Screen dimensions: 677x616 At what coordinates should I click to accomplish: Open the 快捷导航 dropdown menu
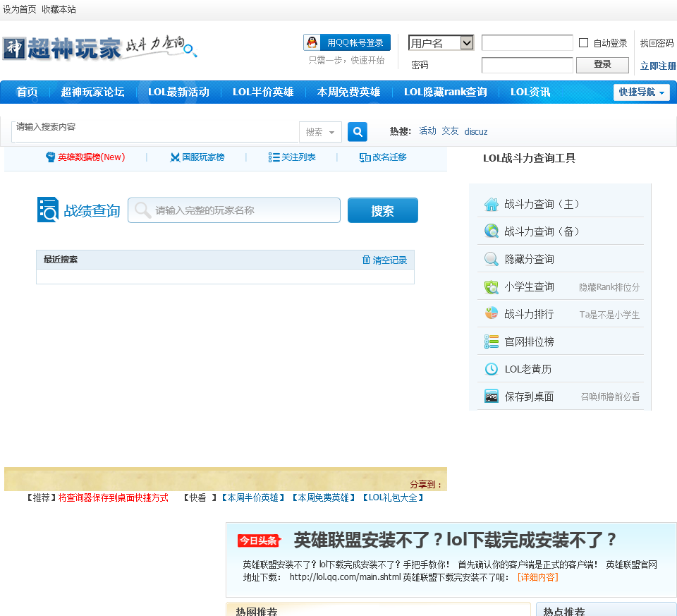[x=641, y=92]
